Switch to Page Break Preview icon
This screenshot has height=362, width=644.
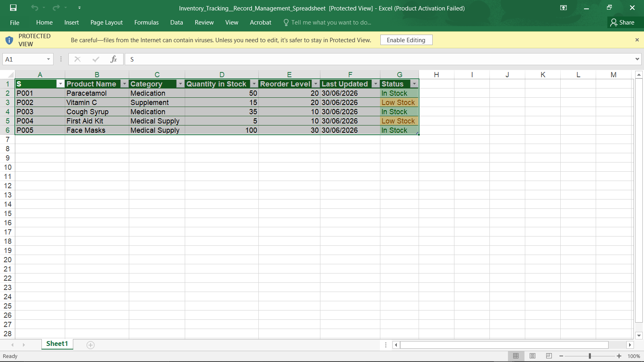pyautogui.click(x=549, y=356)
